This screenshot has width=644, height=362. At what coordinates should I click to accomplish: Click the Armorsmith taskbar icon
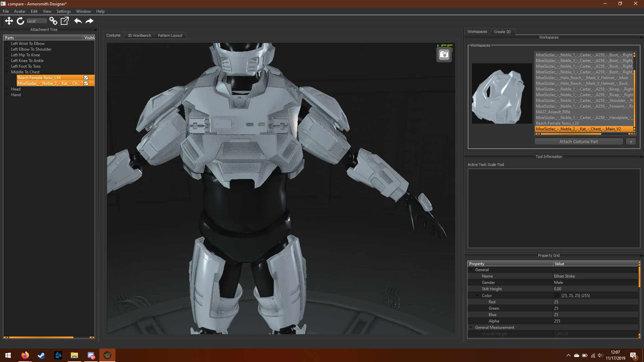(107, 355)
